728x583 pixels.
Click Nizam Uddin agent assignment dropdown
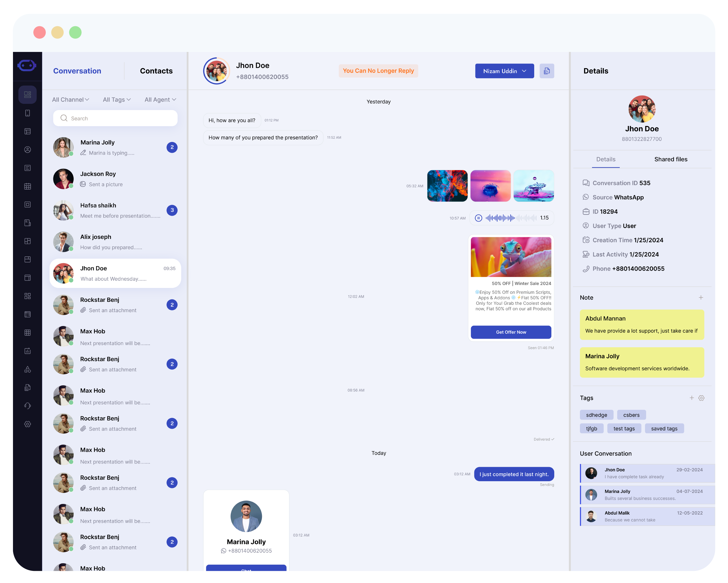pos(504,70)
